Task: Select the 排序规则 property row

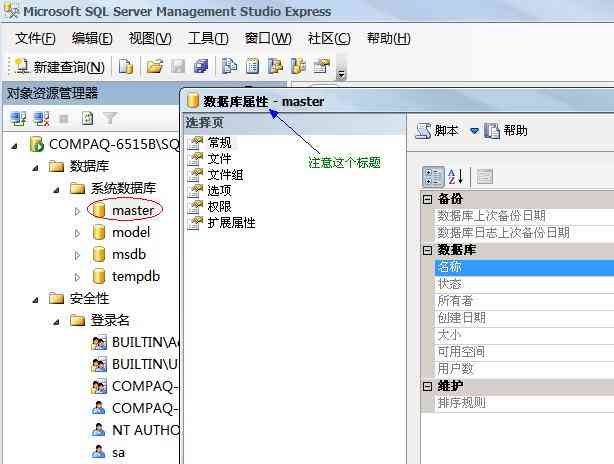Action: click(x=524, y=403)
